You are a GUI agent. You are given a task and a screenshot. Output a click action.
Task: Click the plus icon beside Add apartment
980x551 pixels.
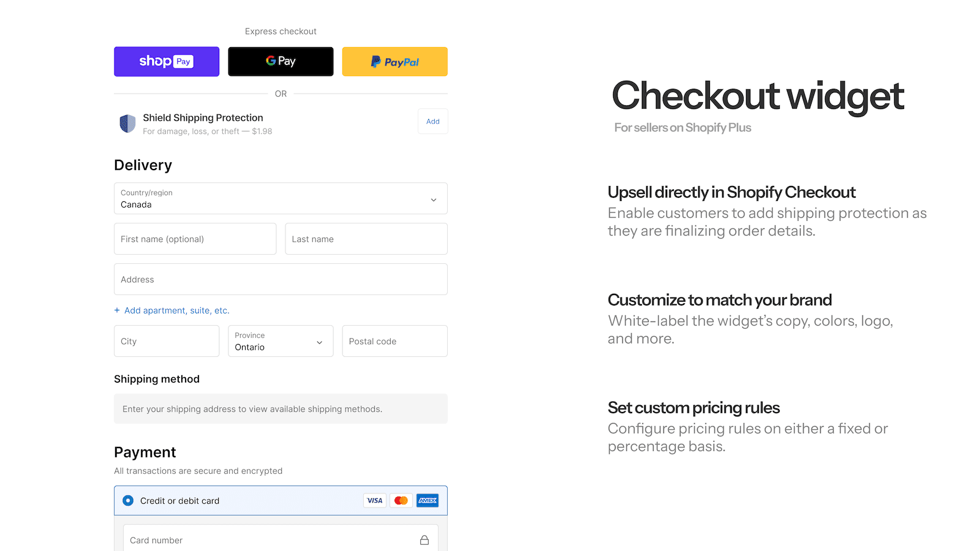[117, 310]
